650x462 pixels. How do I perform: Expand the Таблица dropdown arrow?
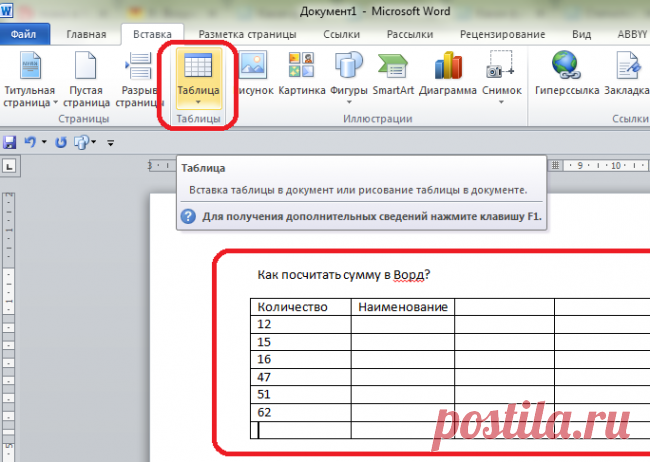click(x=198, y=102)
